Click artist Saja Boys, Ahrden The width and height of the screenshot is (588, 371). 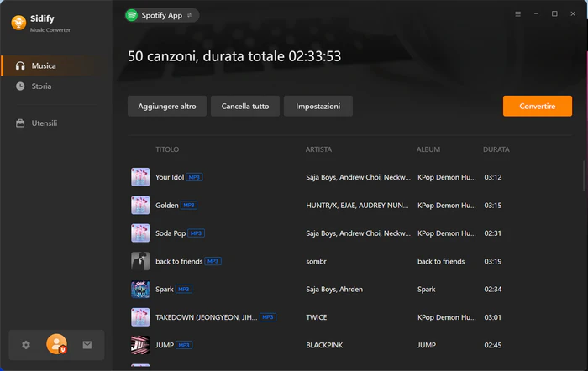point(334,290)
